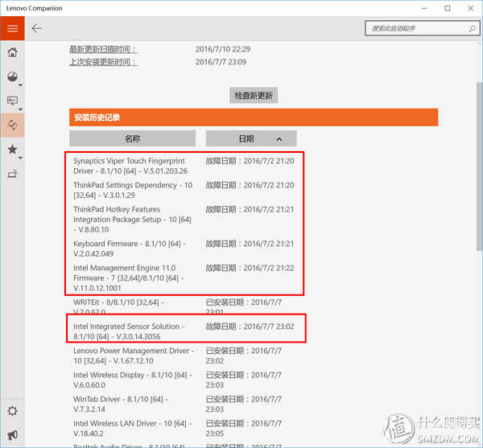This screenshot has height=448, width=483.
Task: Open the star favorites sidebar icon
Action: coord(12,150)
